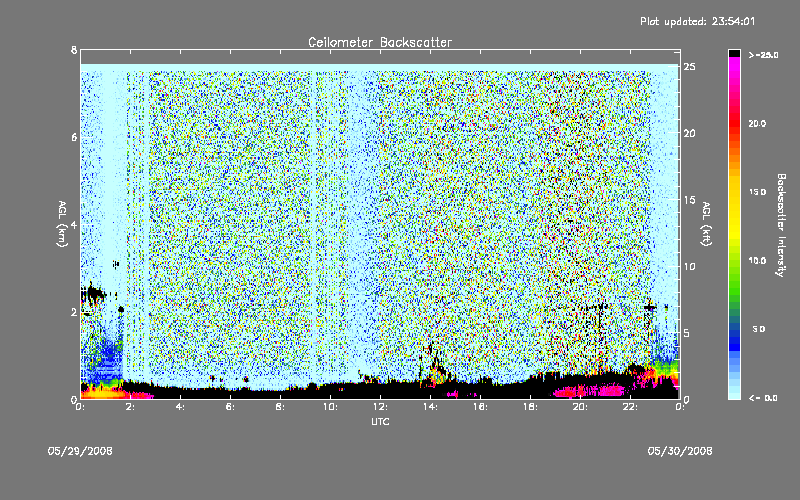800x500 pixels.
Task: Click the "10.0" colorbar label
Action: click(x=757, y=261)
